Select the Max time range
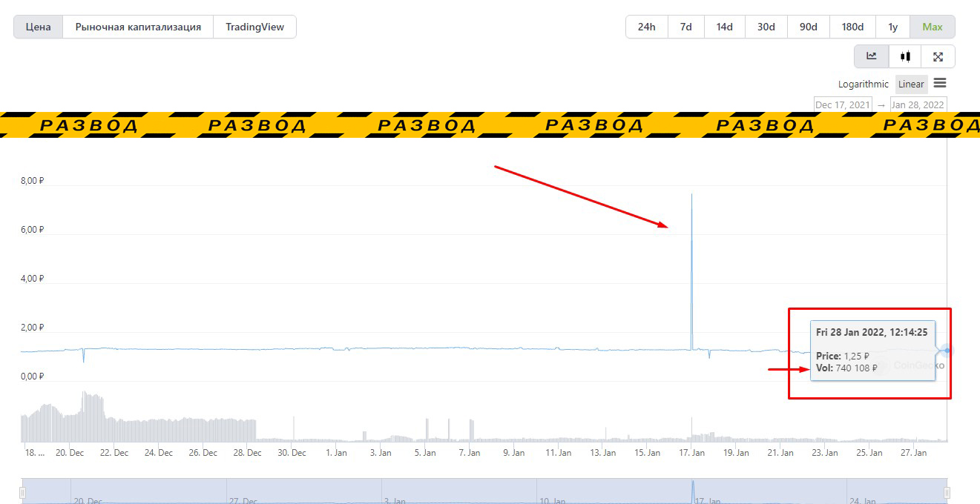Viewport: 980px width, 504px height. (x=932, y=27)
